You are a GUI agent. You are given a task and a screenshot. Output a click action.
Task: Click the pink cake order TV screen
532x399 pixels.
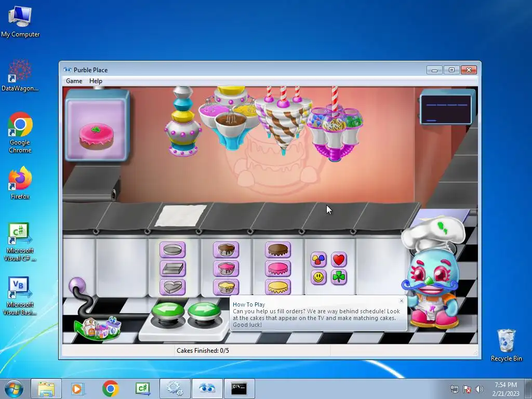97,125
